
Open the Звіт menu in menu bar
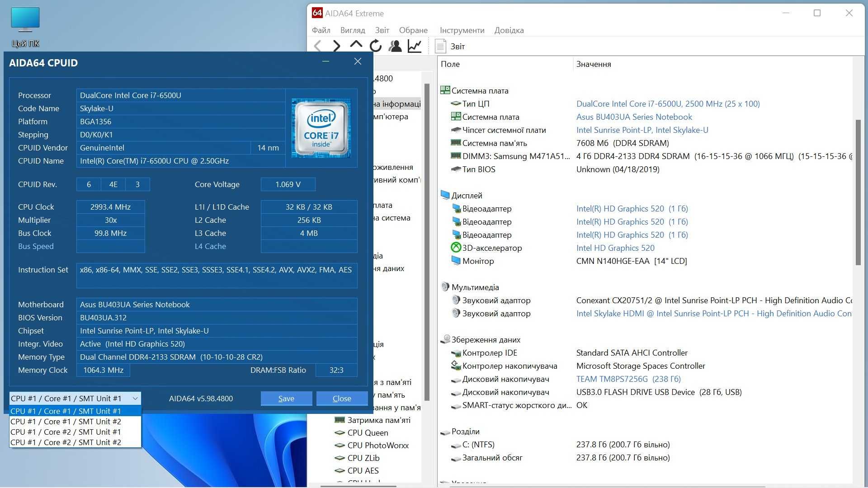click(382, 30)
